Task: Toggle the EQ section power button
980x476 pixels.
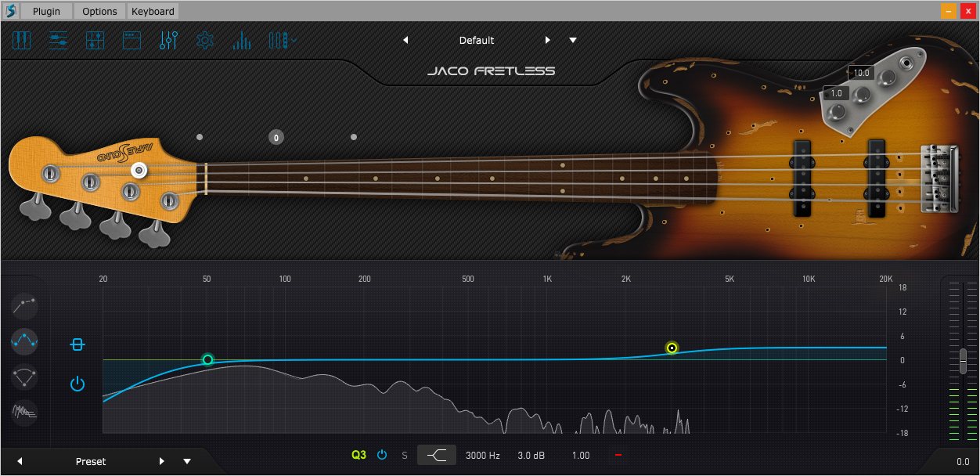Action: (x=77, y=384)
